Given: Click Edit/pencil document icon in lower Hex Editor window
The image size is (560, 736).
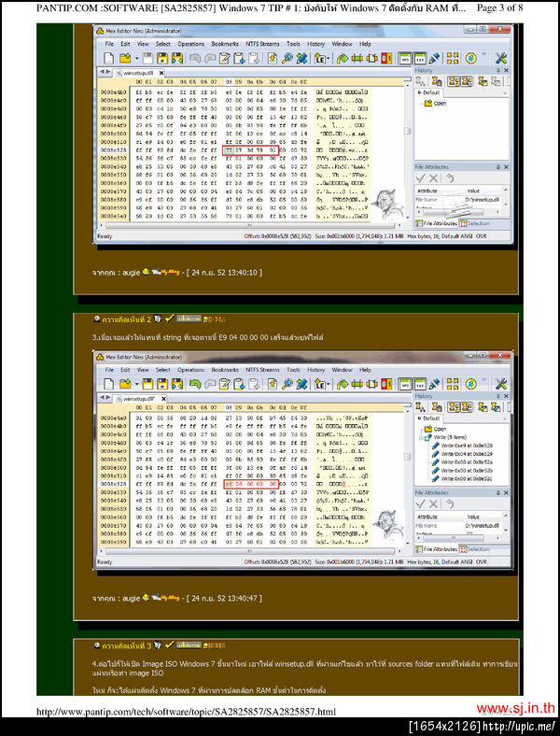Looking at the screenshot, I should 225,384.
